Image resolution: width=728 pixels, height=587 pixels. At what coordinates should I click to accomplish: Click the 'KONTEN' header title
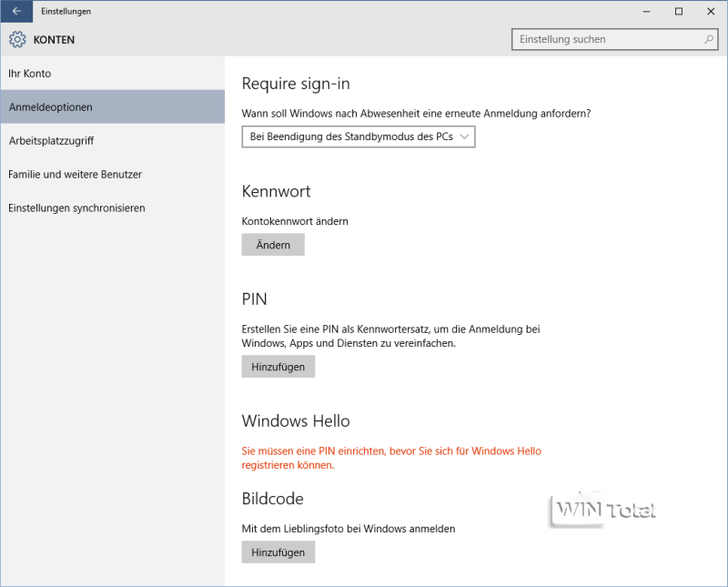click(55, 40)
